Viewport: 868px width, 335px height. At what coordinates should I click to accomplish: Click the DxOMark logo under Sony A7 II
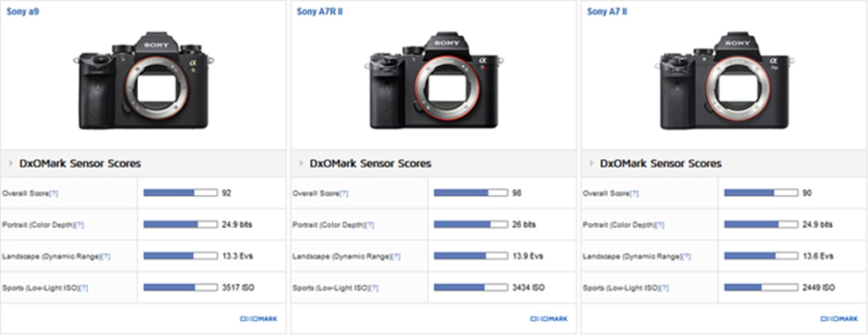(839, 319)
